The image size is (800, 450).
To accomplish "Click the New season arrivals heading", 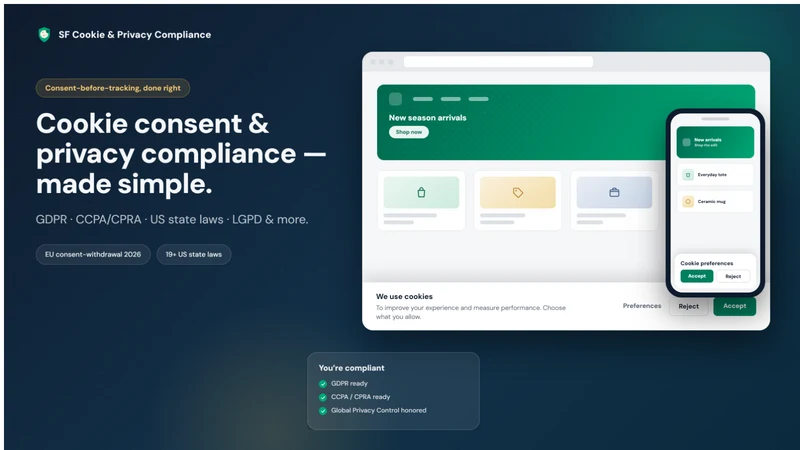I will (x=428, y=117).
